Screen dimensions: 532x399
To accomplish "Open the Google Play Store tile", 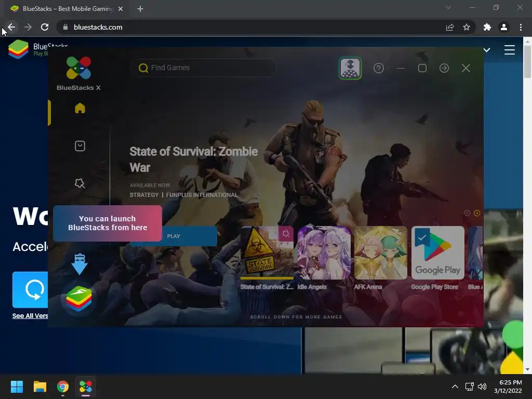I will pyautogui.click(x=437, y=252).
